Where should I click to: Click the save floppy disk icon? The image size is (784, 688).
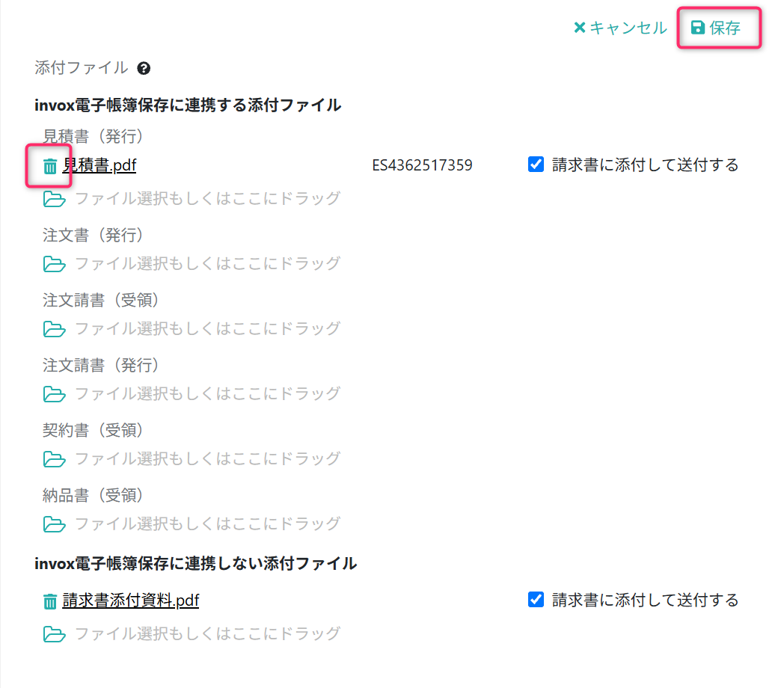pos(697,28)
